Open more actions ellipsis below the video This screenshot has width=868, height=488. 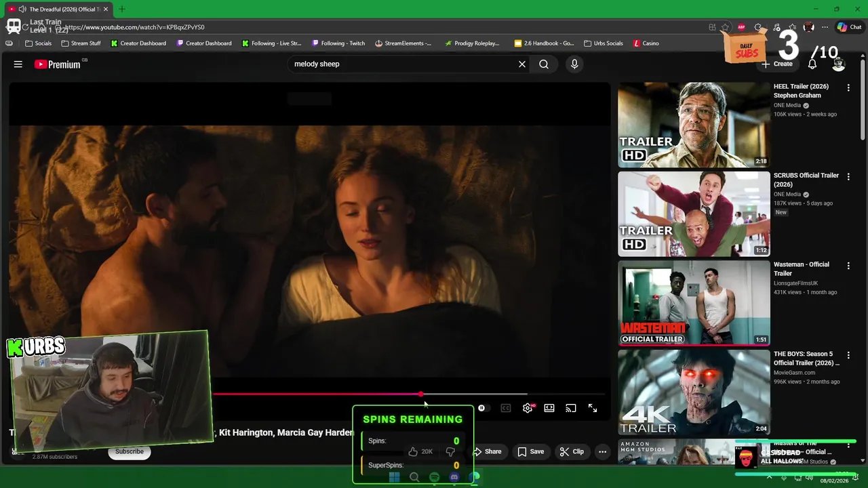click(602, 451)
